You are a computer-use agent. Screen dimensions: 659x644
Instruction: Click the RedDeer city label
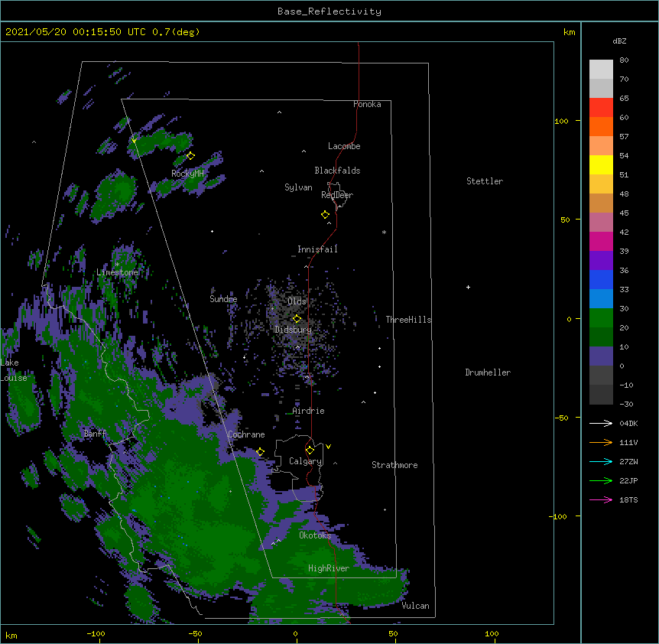(x=337, y=195)
